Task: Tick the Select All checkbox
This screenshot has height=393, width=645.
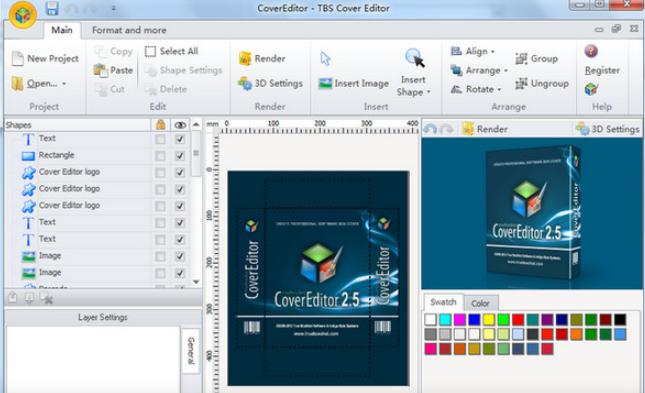Action: (x=150, y=51)
